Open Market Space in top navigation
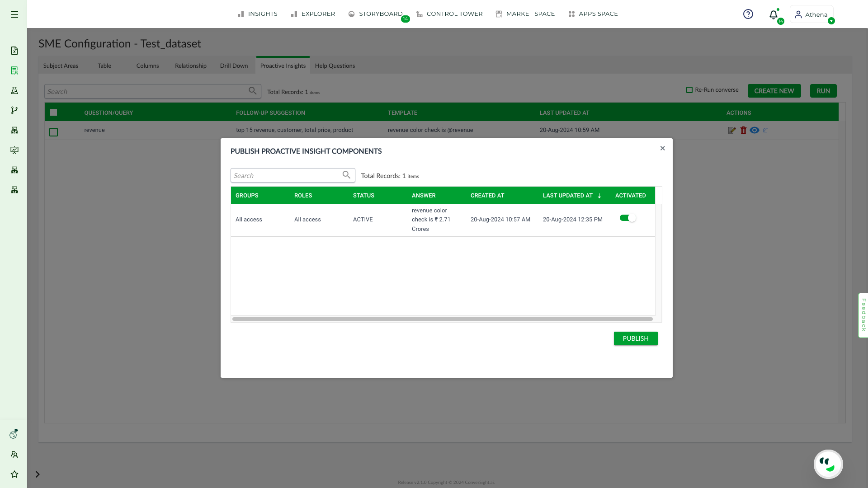The image size is (868, 488). (525, 14)
